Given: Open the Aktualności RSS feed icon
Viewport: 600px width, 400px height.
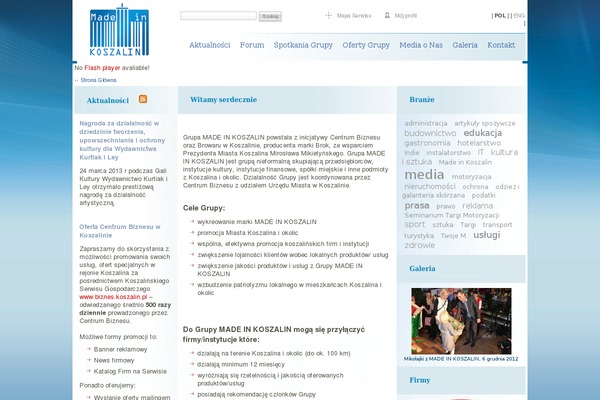Looking at the screenshot, I should tap(143, 99).
